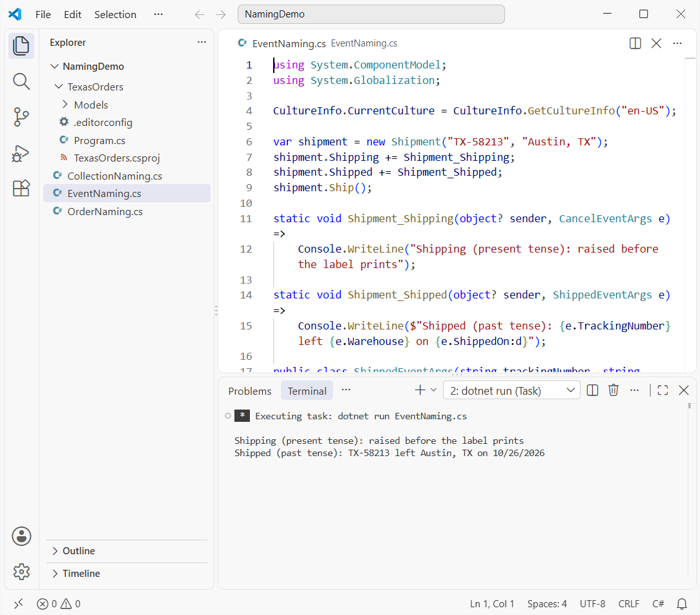Open Run and Debug view
The image size is (700, 615).
pos(21,154)
